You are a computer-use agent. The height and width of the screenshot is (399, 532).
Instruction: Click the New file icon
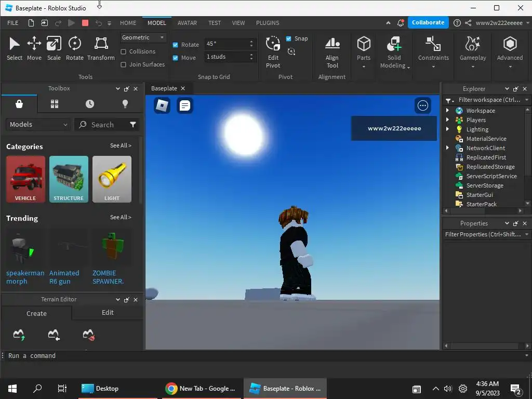[x=31, y=23]
